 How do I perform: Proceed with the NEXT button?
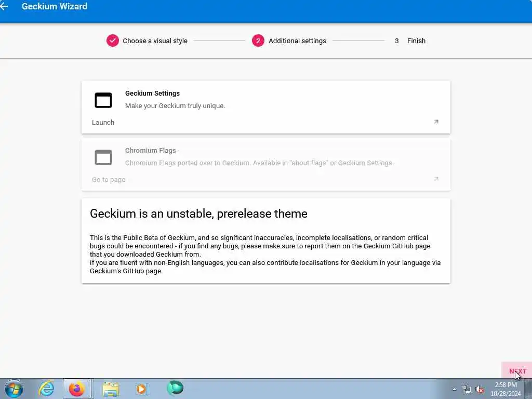517,371
